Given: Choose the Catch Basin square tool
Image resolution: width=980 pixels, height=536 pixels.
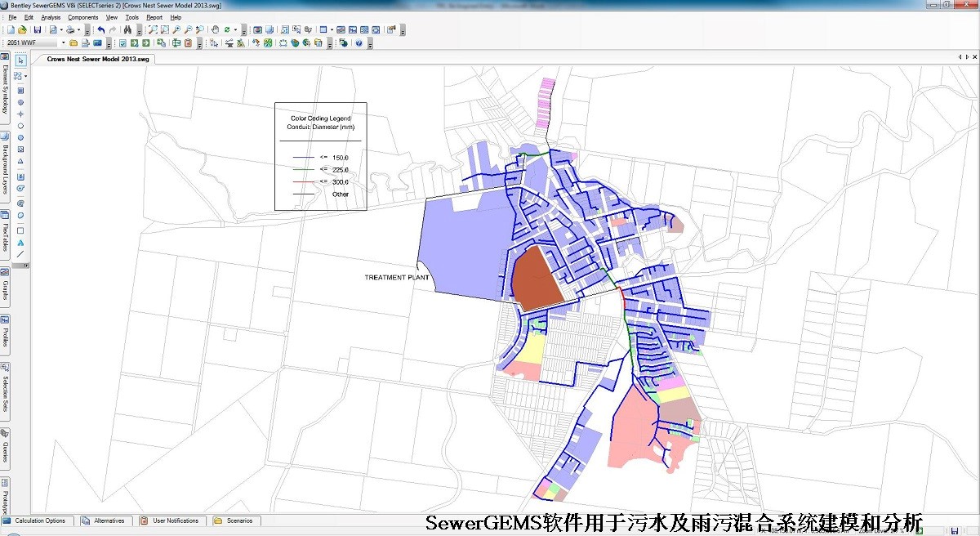Looking at the screenshot, I should (20, 90).
